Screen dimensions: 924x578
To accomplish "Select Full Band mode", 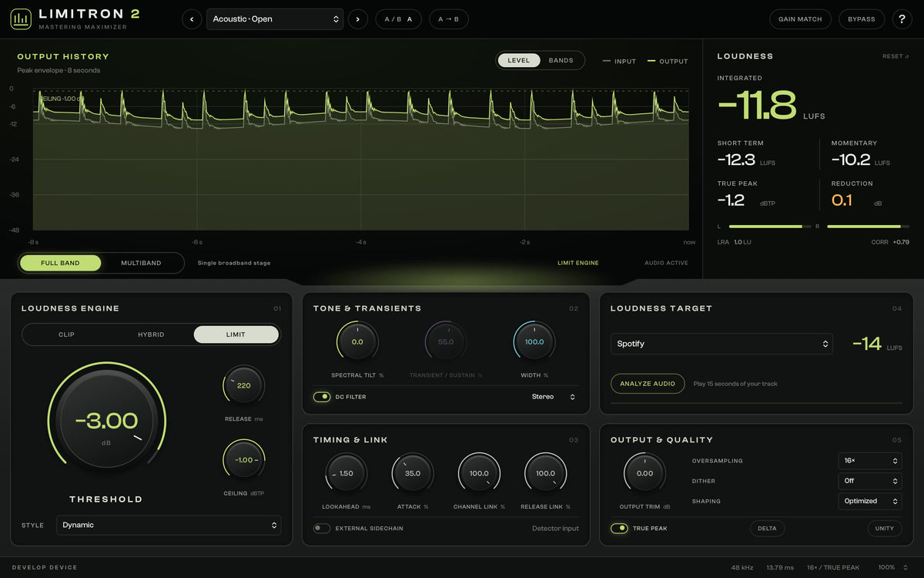I will click(60, 263).
